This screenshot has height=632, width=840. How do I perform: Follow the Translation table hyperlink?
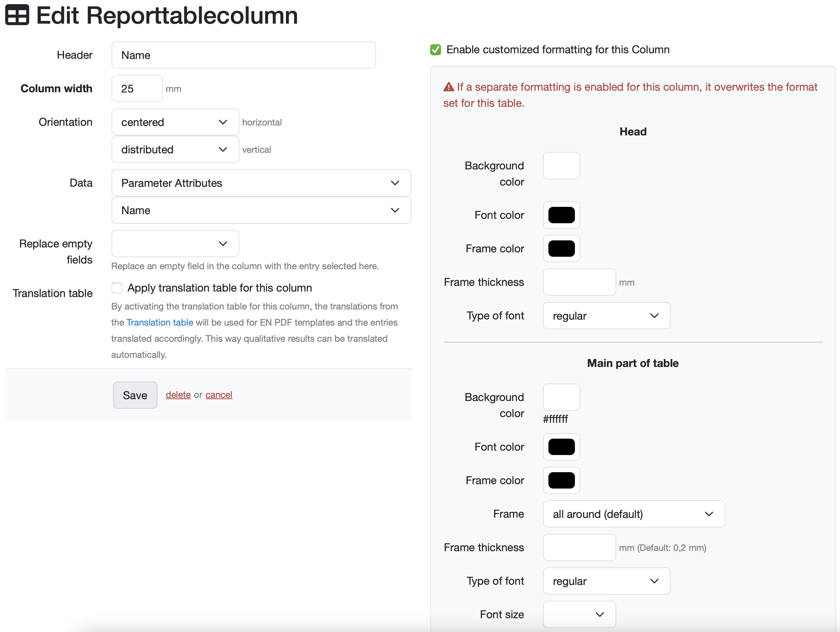click(160, 322)
